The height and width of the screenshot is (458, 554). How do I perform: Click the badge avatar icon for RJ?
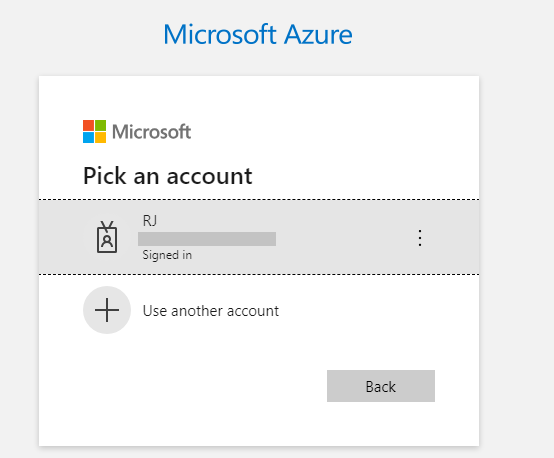(x=107, y=237)
